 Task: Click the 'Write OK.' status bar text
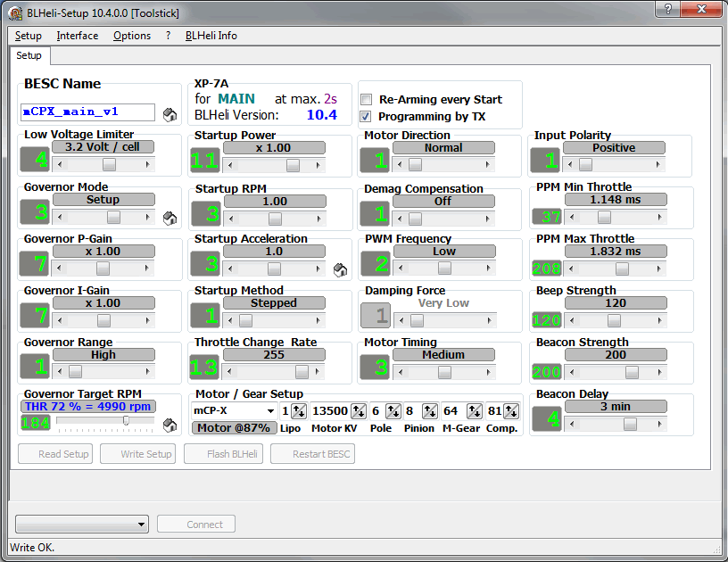32,548
